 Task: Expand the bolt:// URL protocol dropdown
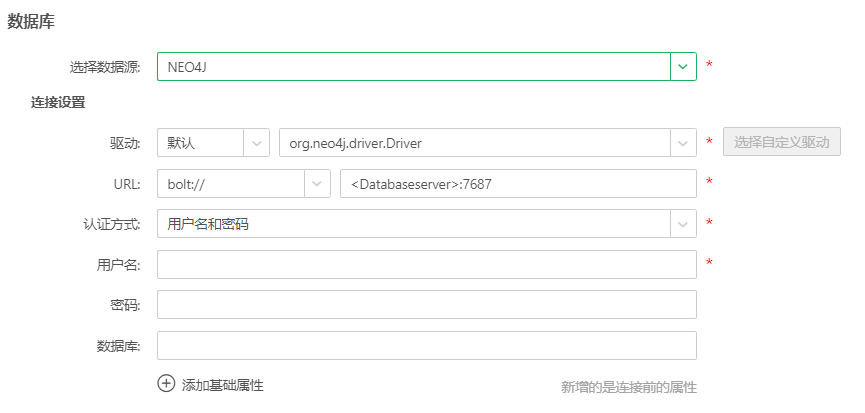tap(317, 184)
